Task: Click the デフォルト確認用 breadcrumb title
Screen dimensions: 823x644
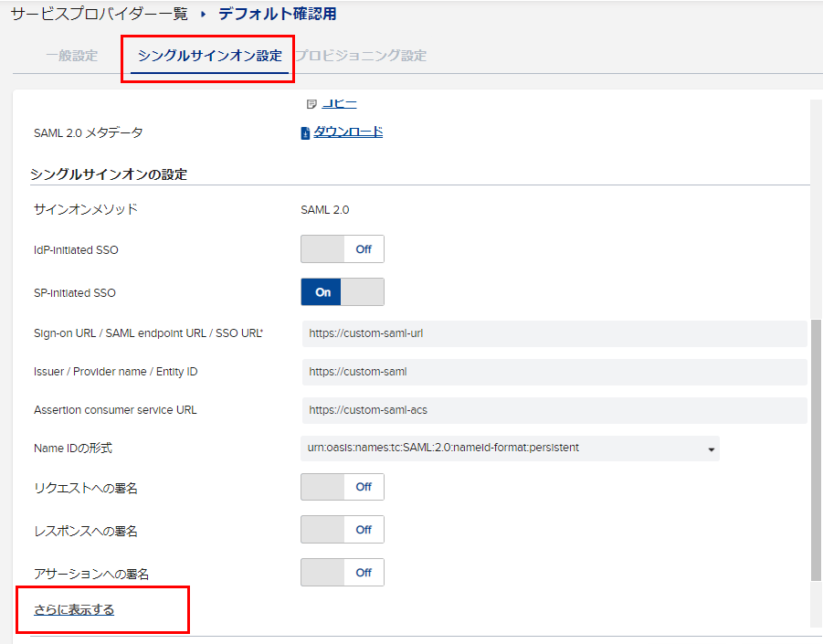Action: (x=277, y=14)
